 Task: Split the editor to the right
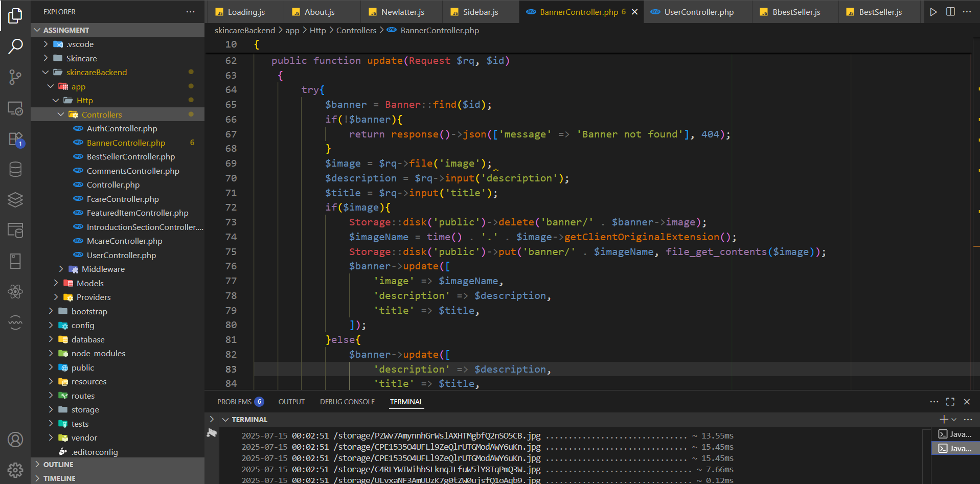pos(950,12)
